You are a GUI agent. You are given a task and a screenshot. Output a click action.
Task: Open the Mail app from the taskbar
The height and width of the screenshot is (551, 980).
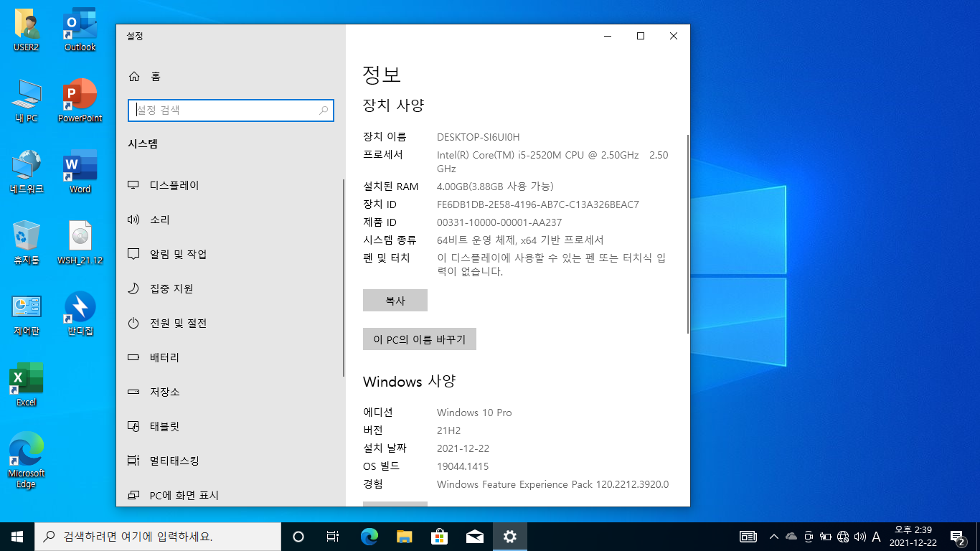point(474,537)
